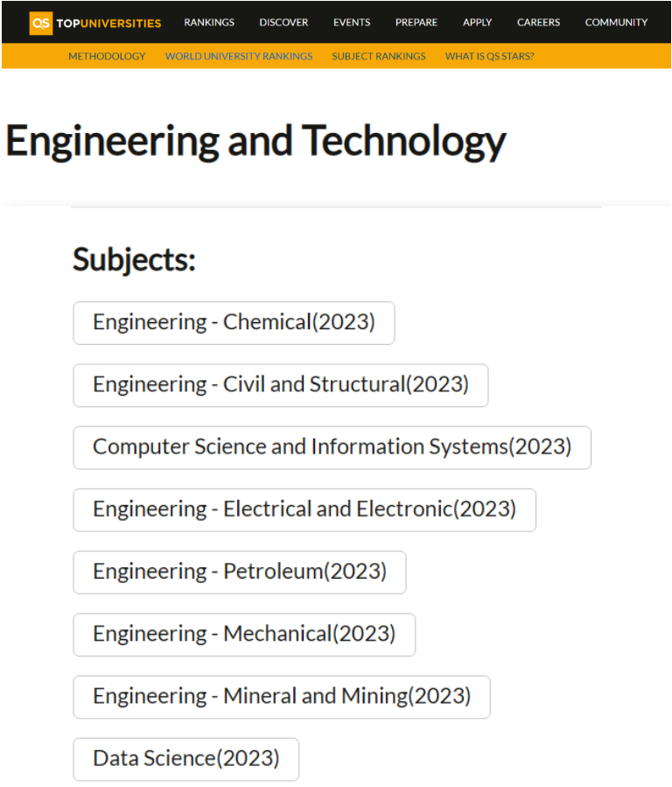672x787 pixels.
Task: Pick Engineering - Mechanical (2023) subject
Action: 243,634
